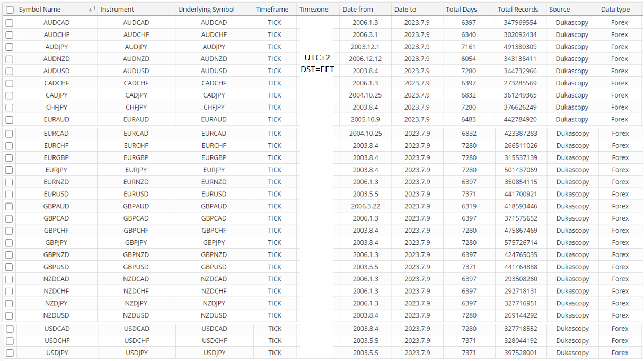The width and height of the screenshot is (644, 361).
Task: Select the GBPAUD symbol name cell
Action: 57,207
